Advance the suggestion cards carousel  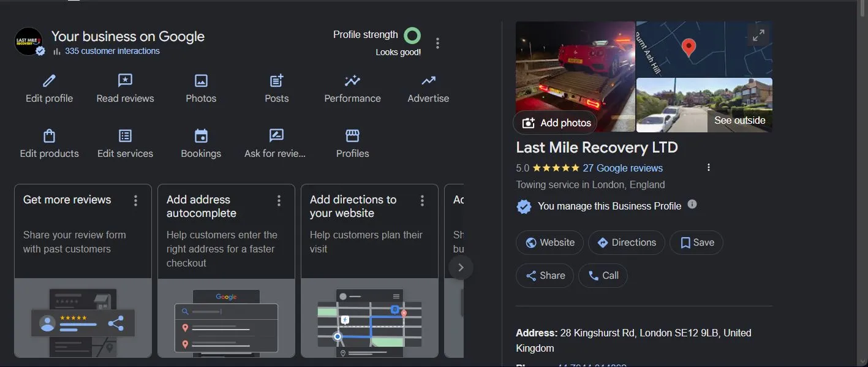461,267
